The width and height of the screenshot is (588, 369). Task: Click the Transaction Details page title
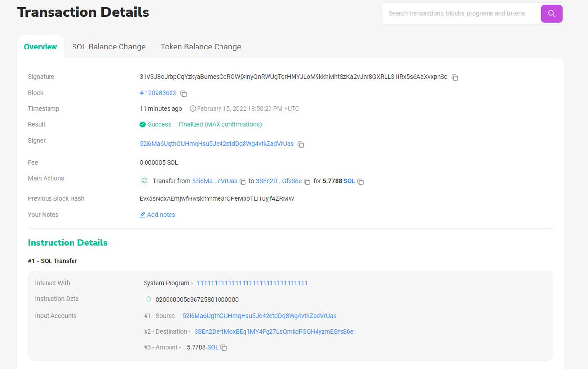[83, 12]
